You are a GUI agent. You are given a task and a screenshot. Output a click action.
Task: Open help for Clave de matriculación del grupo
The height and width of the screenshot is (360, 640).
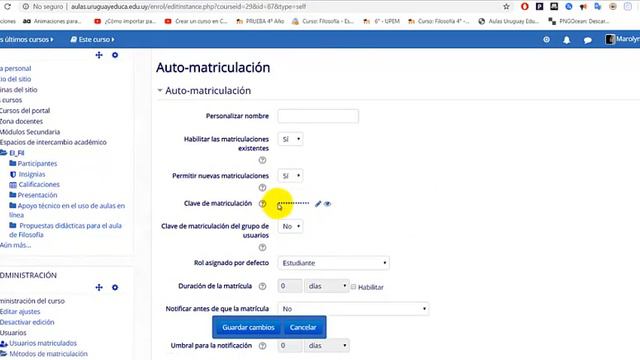tap(262, 247)
